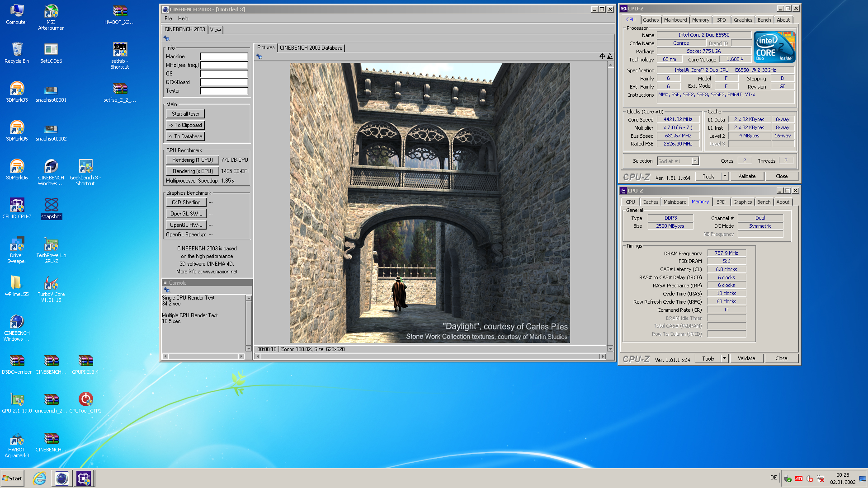The height and width of the screenshot is (488, 868).
Task: Click Validate in the upper CPU-Z window
Action: (x=747, y=177)
